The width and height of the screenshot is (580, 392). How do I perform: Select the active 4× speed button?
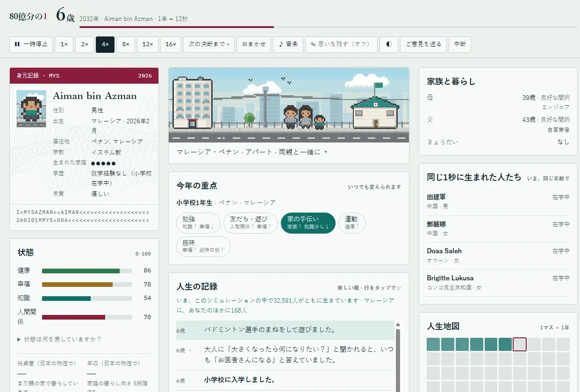[105, 44]
